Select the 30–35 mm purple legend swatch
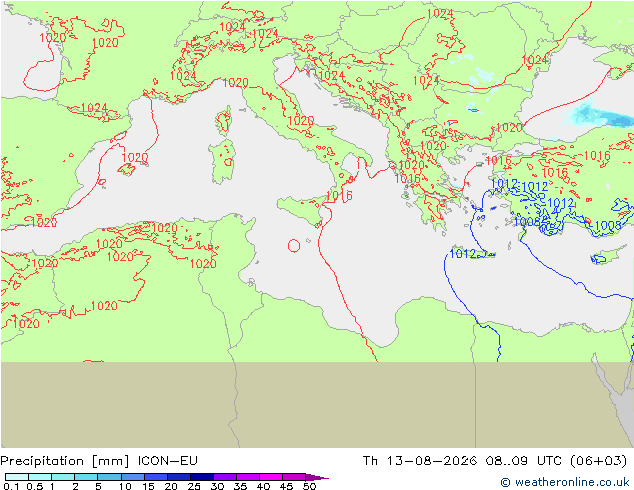The height and width of the screenshot is (490, 634). (225, 477)
